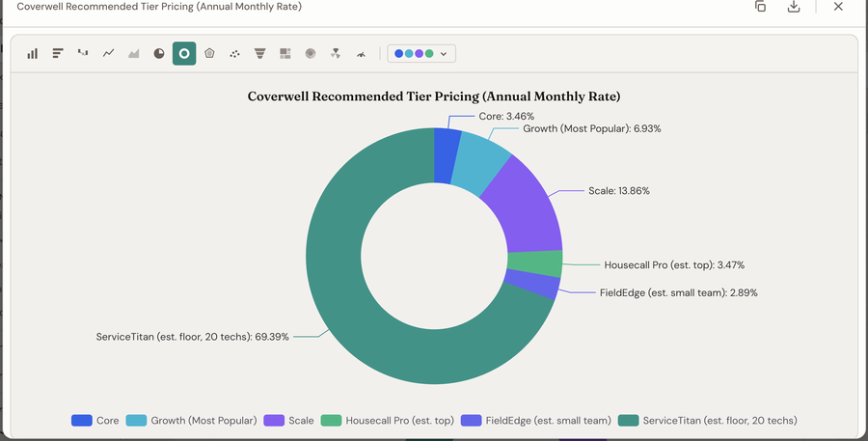Select the active donut chart type
This screenshot has height=441, width=868.
click(184, 54)
